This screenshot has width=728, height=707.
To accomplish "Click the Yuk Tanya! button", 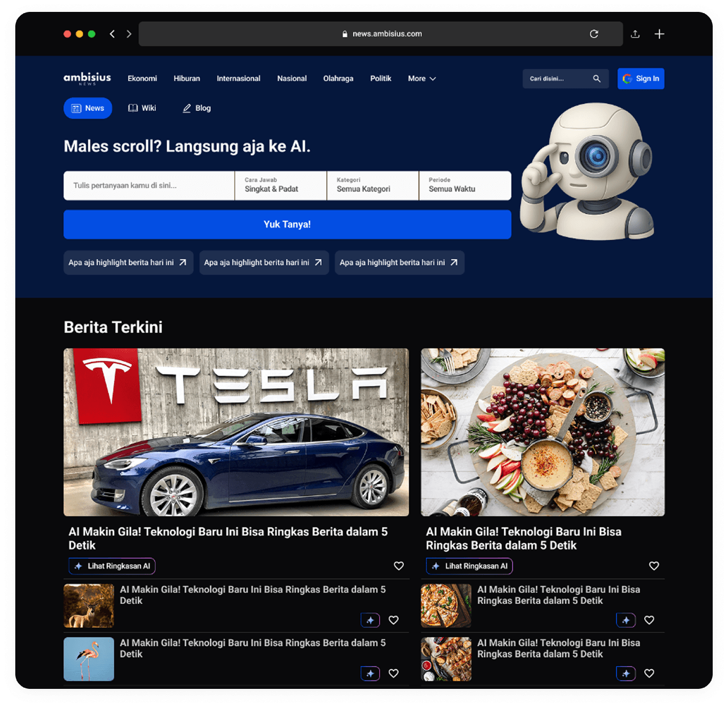I will point(287,224).
